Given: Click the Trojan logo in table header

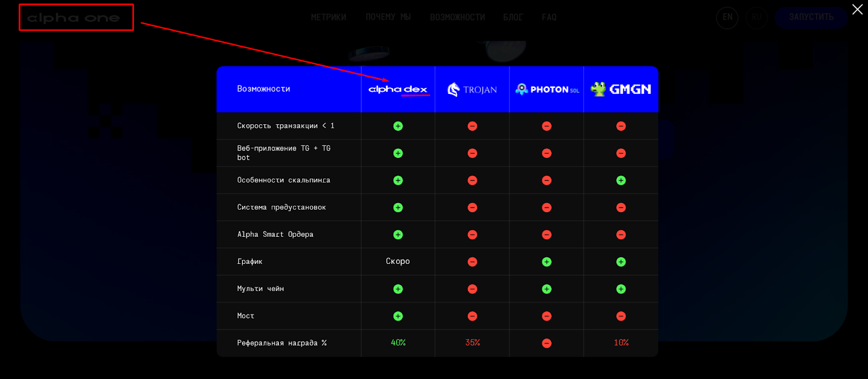Looking at the screenshot, I should tap(472, 90).
